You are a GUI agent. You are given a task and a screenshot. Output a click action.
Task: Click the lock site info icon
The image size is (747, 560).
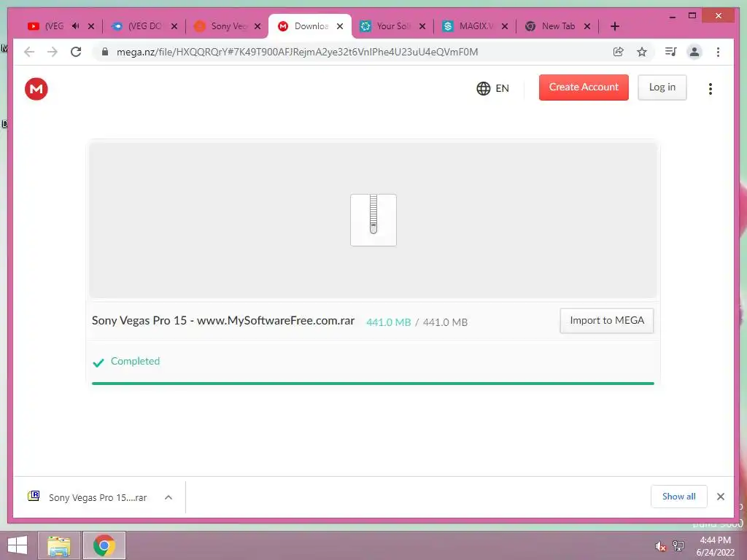(x=105, y=52)
